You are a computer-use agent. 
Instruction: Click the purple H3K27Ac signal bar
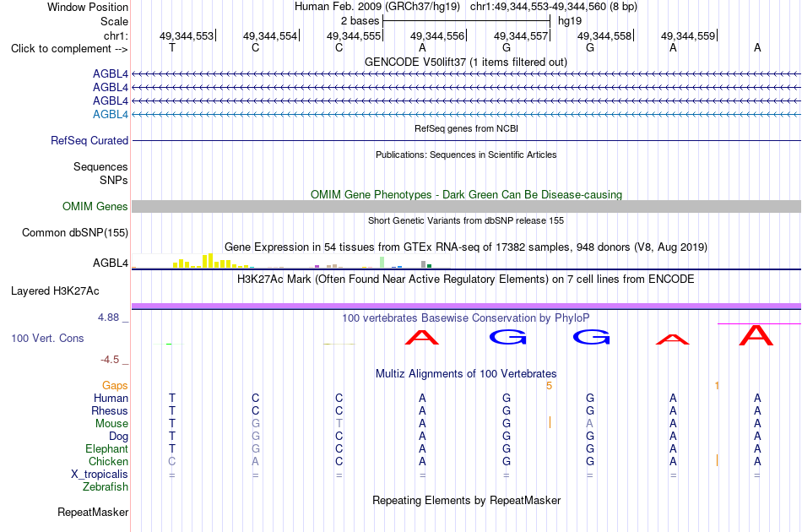click(x=466, y=306)
